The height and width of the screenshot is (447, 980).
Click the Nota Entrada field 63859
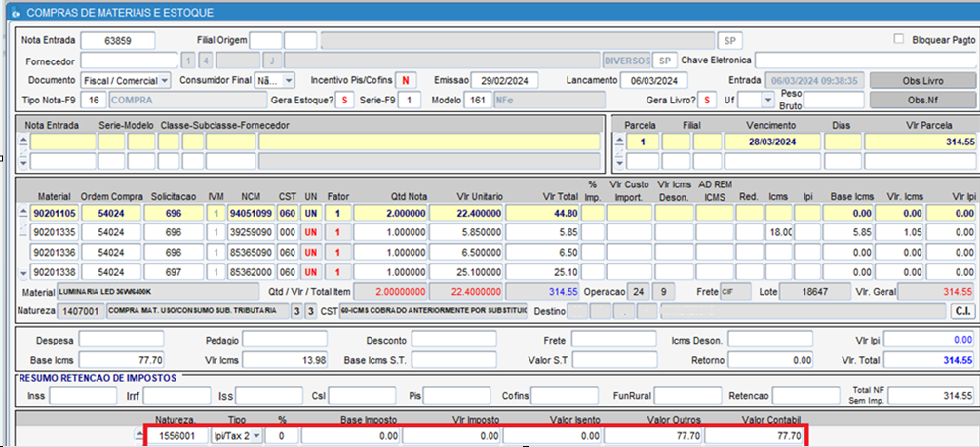coord(117,41)
